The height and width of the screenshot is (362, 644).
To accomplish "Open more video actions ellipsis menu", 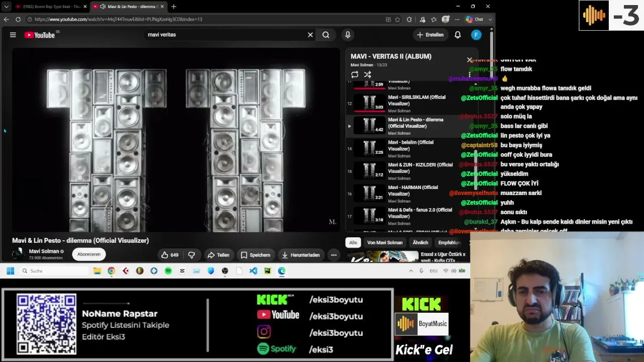I will [334, 255].
